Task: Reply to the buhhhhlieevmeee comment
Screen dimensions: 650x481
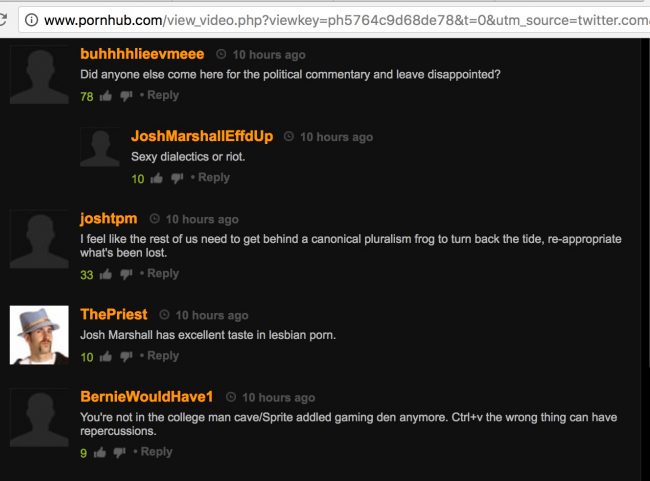Action: [x=163, y=95]
